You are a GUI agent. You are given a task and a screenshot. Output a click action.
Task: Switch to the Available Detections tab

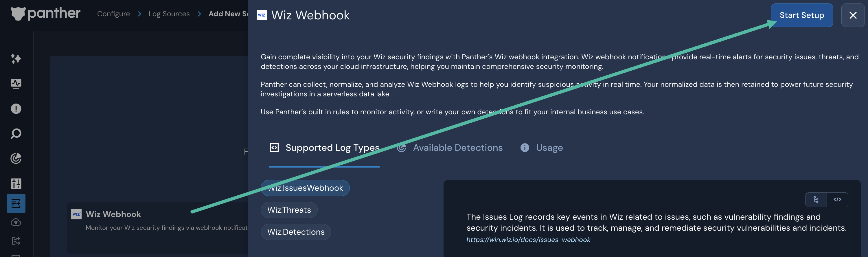(x=458, y=147)
